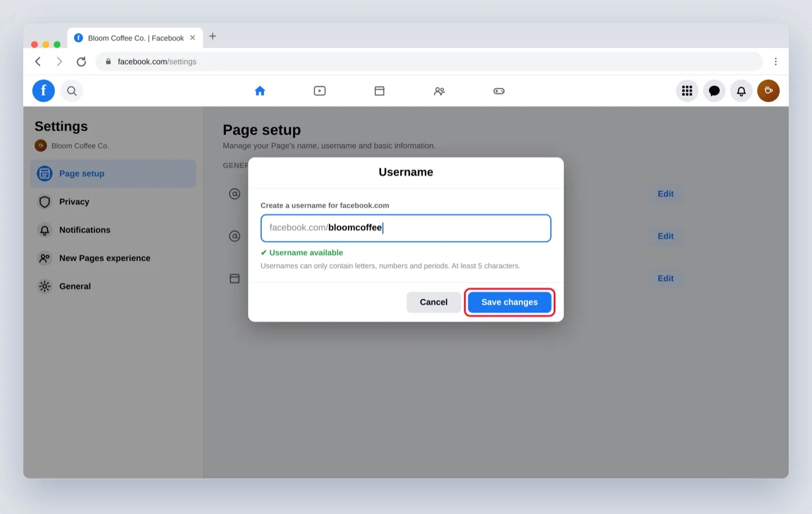The image size is (812, 514).
Task: Open the Gaming controller icon
Action: pyautogui.click(x=499, y=91)
